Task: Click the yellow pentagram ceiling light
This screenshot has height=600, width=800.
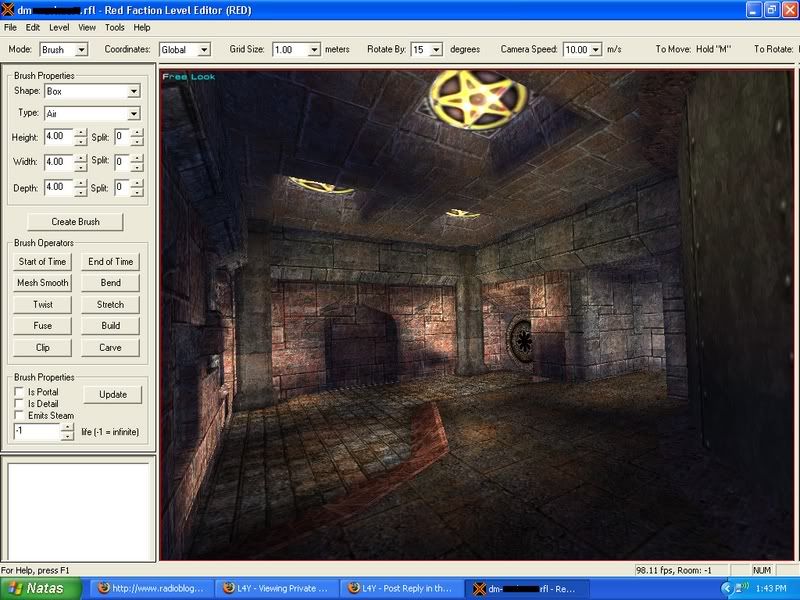Action: [478, 98]
